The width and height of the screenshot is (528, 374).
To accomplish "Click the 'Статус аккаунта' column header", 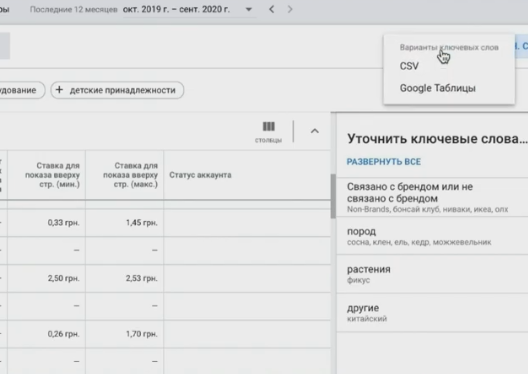I will pyautogui.click(x=200, y=175).
